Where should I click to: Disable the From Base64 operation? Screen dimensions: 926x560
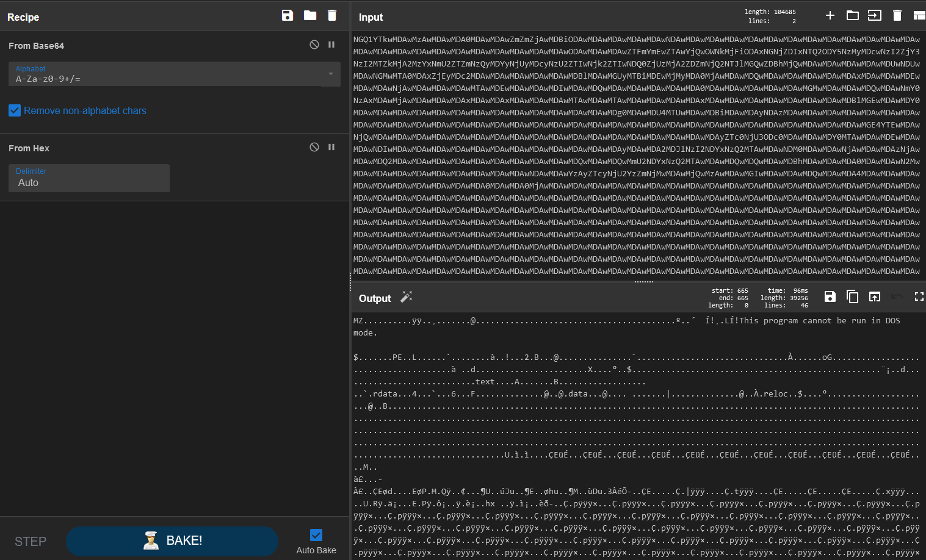pos(314,45)
